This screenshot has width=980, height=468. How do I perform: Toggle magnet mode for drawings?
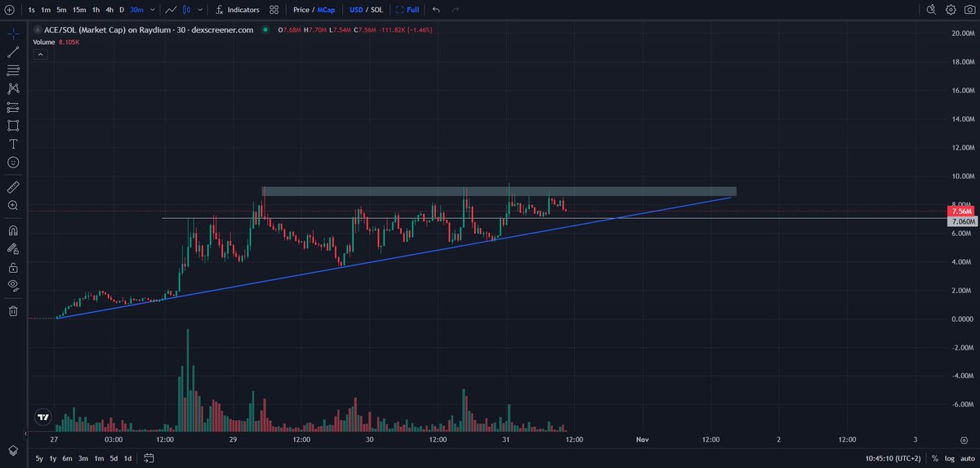[13, 230]
